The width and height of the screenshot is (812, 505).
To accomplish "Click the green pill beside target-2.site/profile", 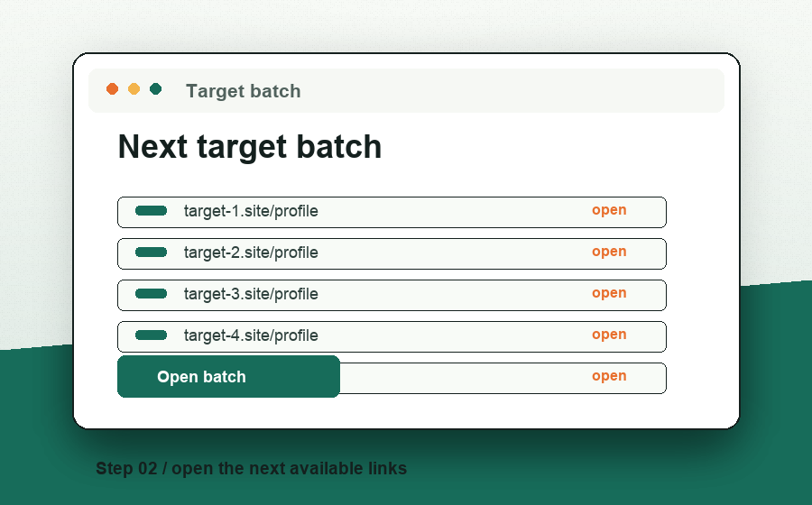I will coord(152,252).
